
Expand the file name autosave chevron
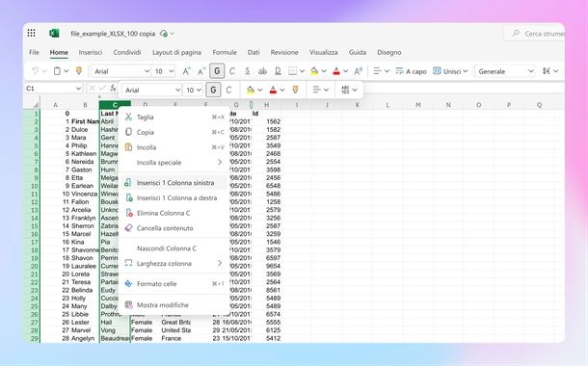[x=173, y=34]
